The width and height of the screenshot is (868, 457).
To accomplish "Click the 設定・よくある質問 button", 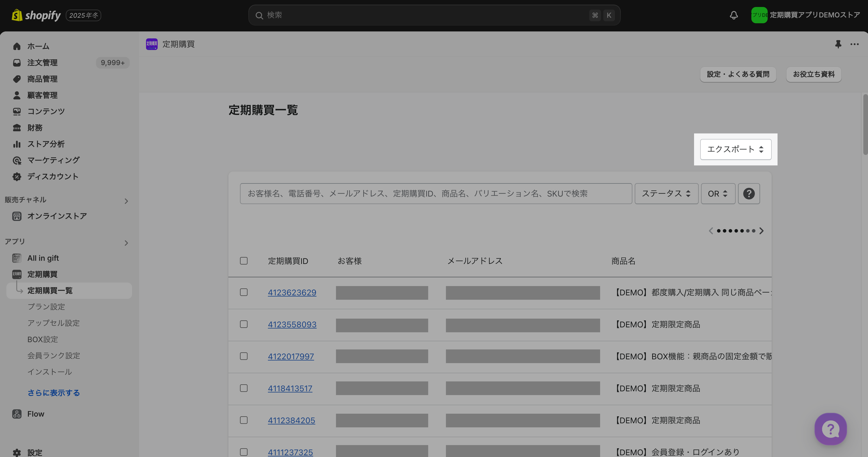I will [x=738, y=74].
